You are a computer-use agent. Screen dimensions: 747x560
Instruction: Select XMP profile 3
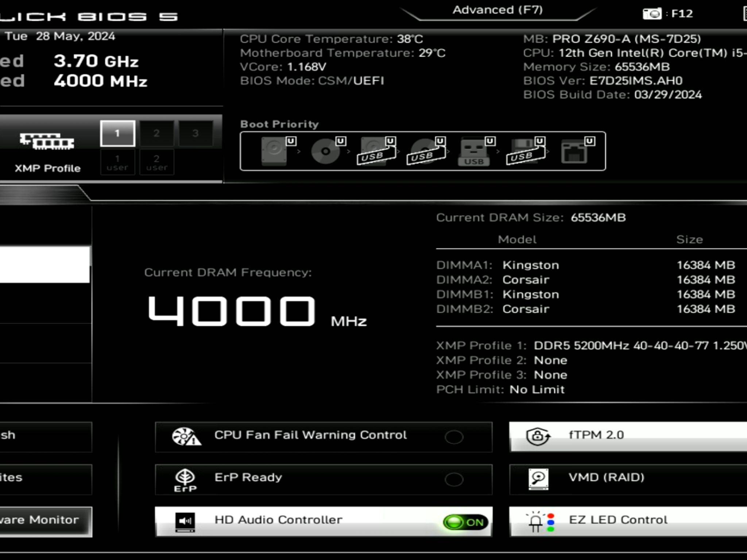[196, 133]
